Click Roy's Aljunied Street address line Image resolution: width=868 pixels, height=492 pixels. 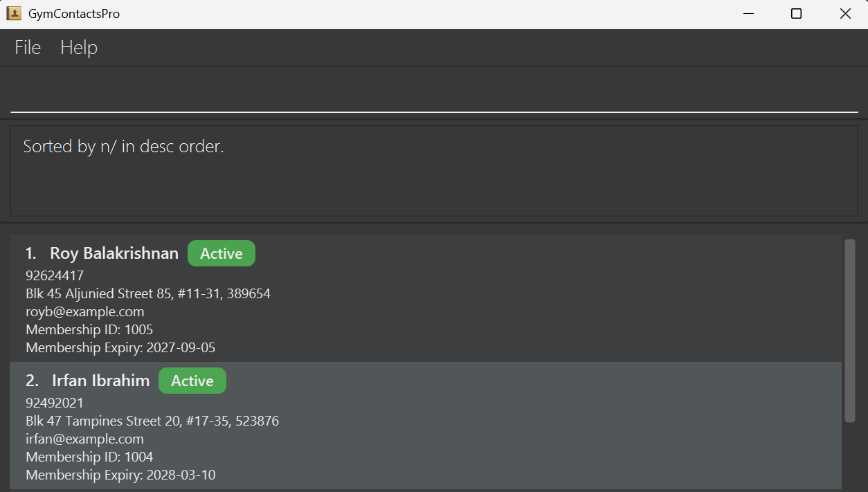(x=148, y=294)
